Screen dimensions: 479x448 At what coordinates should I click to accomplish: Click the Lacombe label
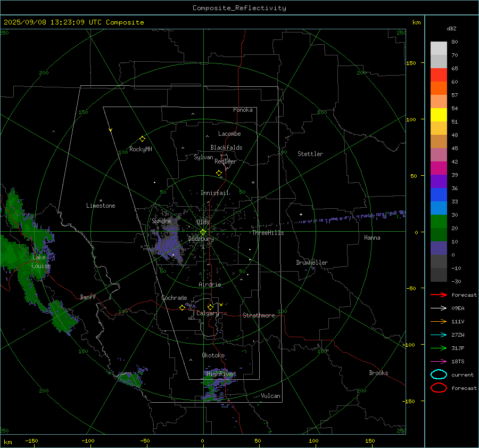point(229,134)
